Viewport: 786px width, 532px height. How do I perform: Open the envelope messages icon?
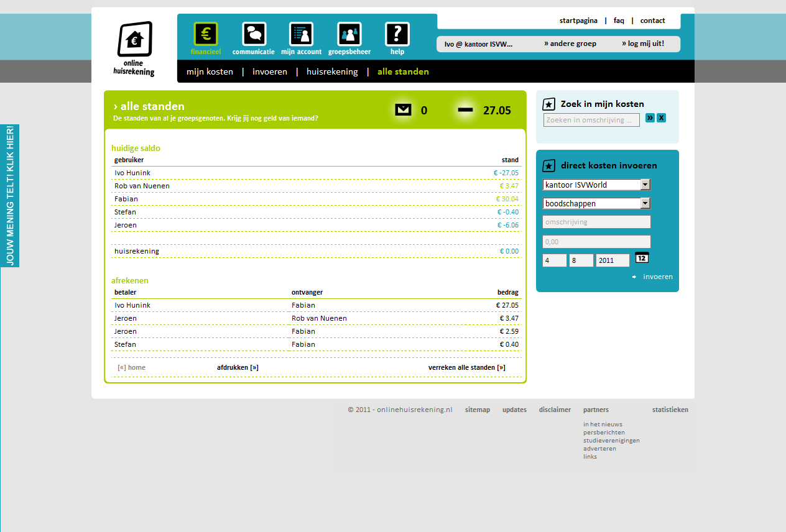[404, 110]
